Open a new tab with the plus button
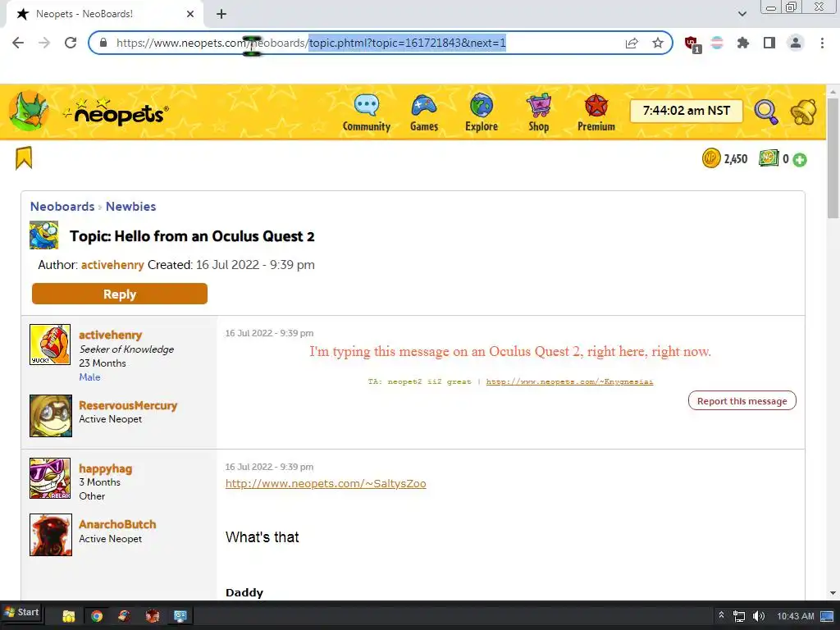The height and width of the screenshot is (630, 840). click(221, 14)
